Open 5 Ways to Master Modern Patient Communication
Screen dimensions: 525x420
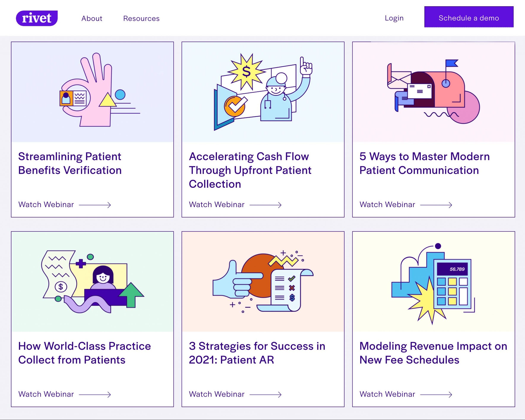[x=424, y=163]
